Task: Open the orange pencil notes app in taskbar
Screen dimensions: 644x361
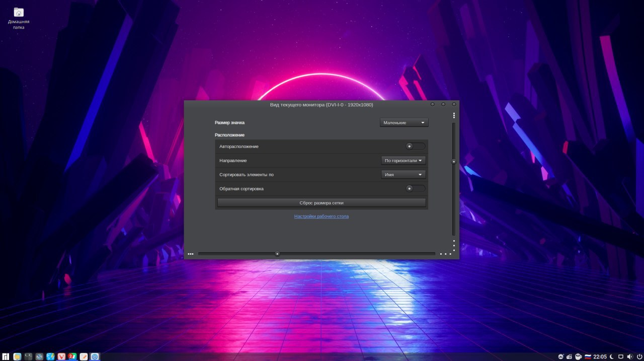Action: point(84,356)
